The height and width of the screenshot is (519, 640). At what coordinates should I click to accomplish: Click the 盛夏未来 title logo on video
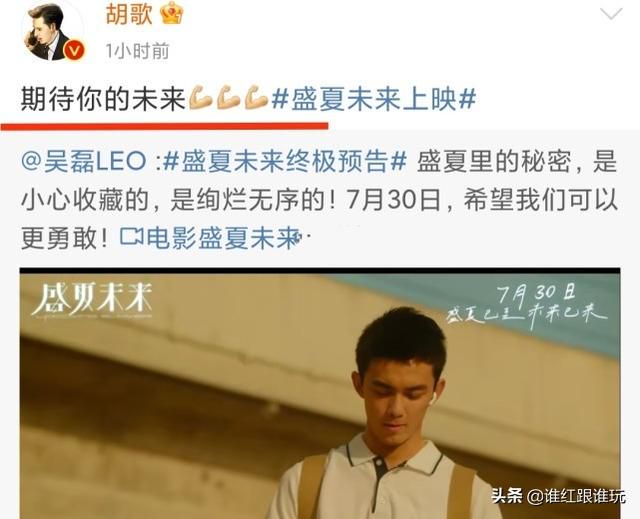92,301
